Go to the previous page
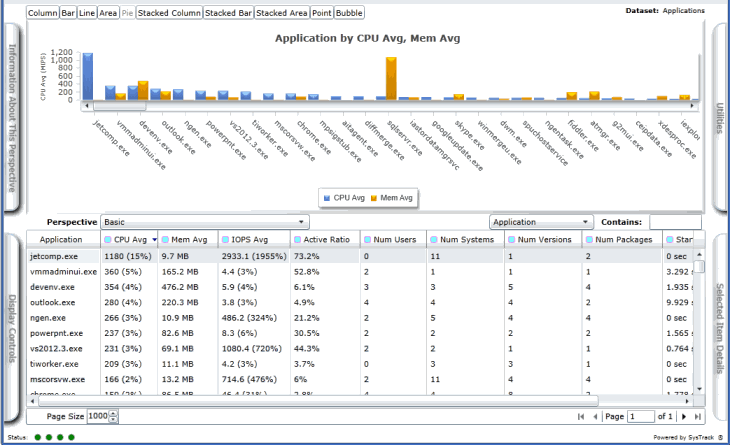730x445 pixels. click(x=595, y=417)
